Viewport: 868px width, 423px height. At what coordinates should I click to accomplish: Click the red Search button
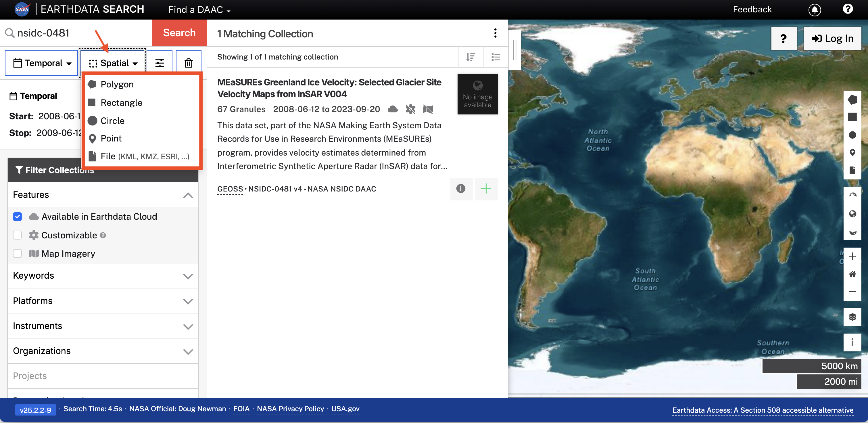coord(179,33)
